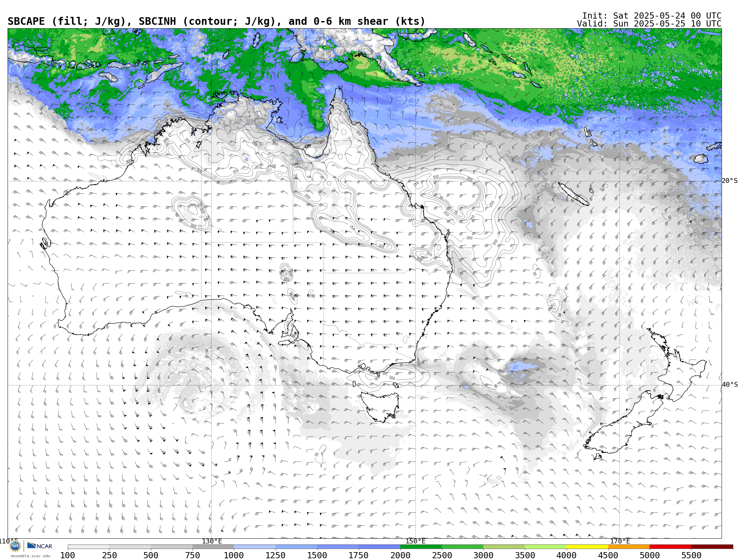Click the Valid Sun 2025-05-25 10 UTC text
Screen dimensions: 744x560
tap(649, 24)
